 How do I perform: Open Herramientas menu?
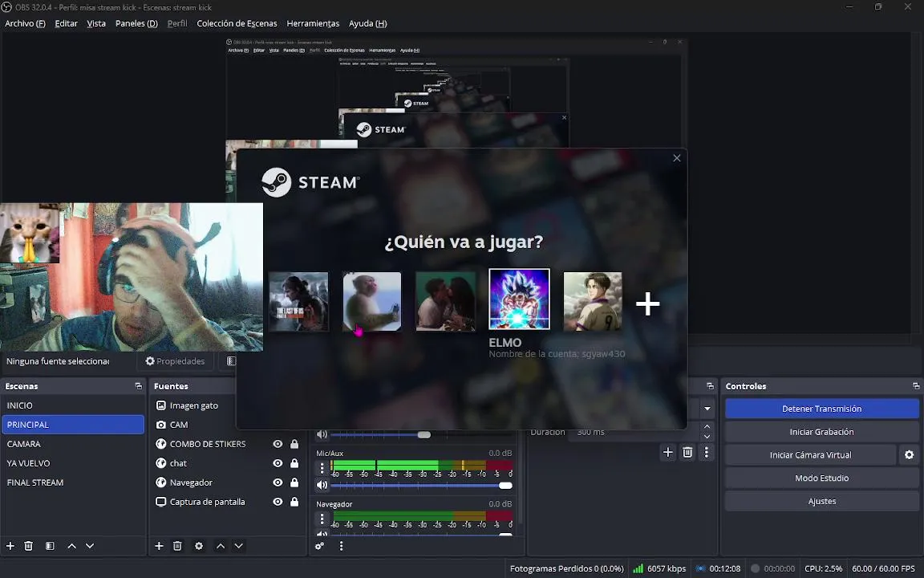tap(313, 23)
